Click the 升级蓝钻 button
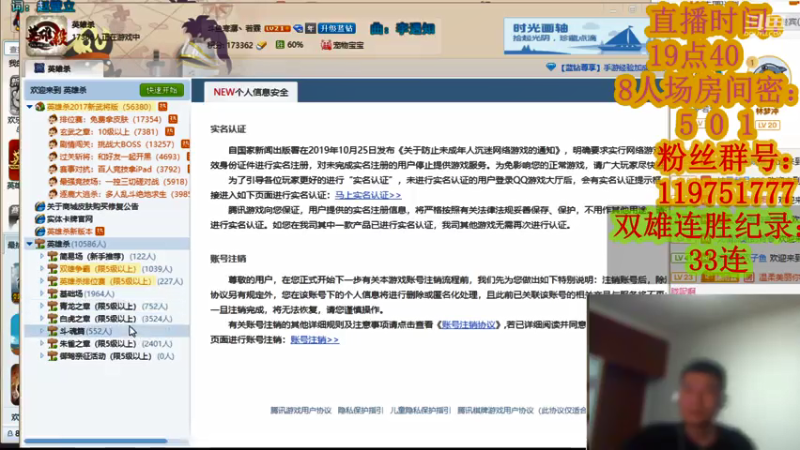Image resolution: width=800 pixels, height=450 pixels. (x=337, y=28)
